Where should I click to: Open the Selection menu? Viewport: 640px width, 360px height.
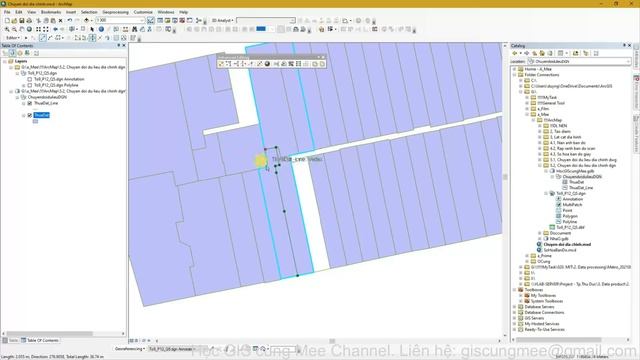point(89,12)
